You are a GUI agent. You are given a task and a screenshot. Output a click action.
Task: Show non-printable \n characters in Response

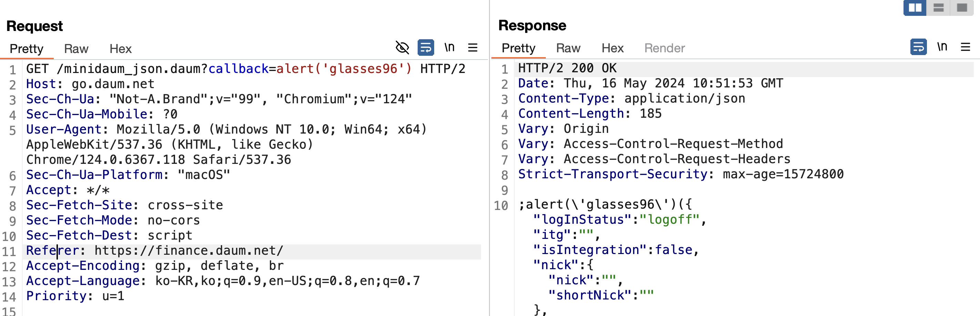click(942, 46)
